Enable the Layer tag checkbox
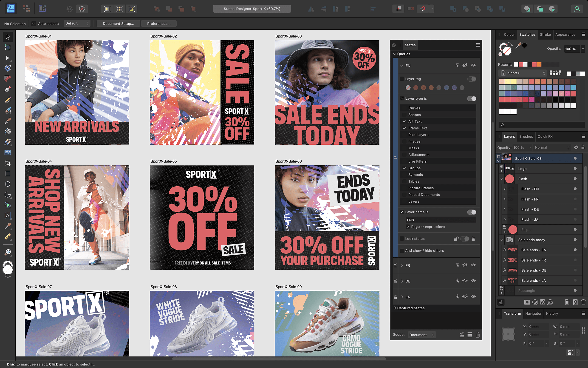The height and width of the screenshot is (368, 588). click(402, 79)
